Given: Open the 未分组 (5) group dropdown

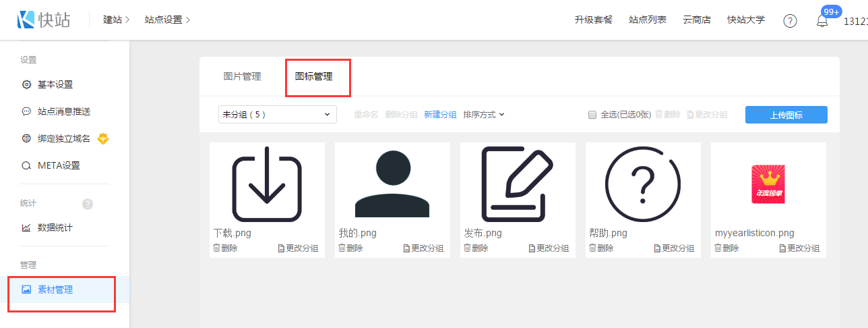Looking at the screenshot, I should tap(278, 115).
